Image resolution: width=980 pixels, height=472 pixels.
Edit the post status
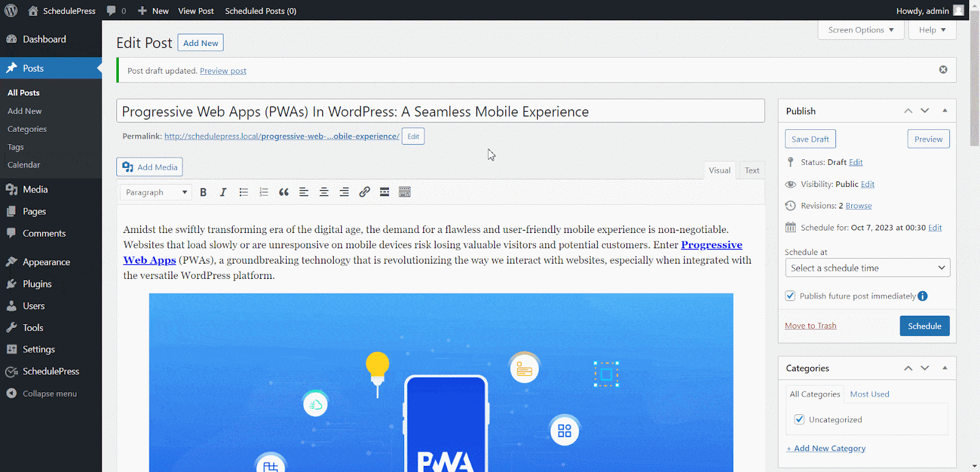point(856,162)
